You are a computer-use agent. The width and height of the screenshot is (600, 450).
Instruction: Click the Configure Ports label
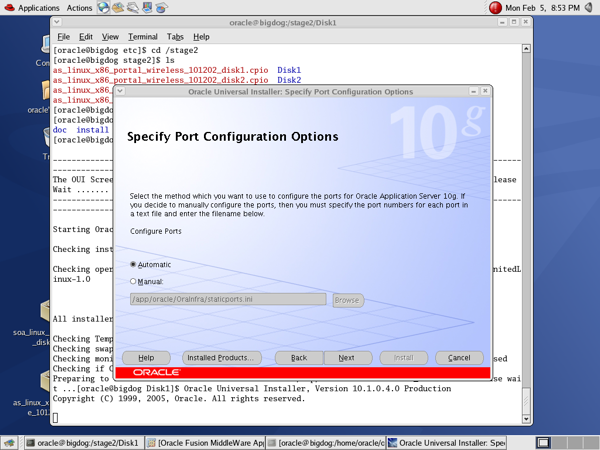point(156,231)
